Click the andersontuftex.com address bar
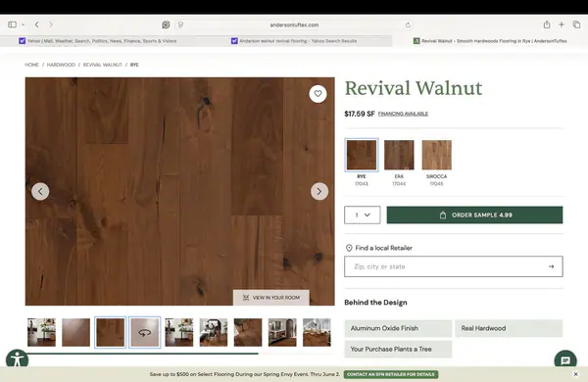588x382 pixels. [x=294, y=24]
